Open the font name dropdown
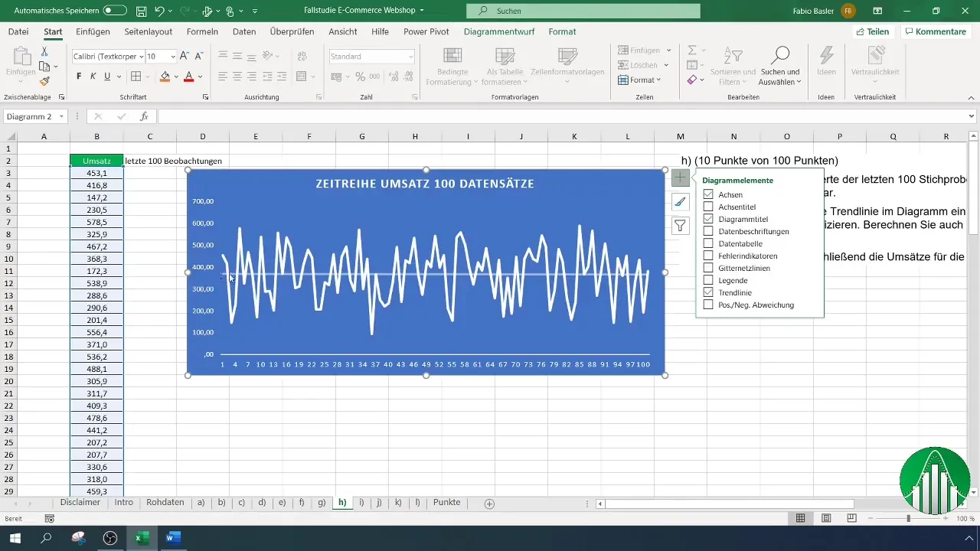The image size is (980, 551). tap(141, 57)
